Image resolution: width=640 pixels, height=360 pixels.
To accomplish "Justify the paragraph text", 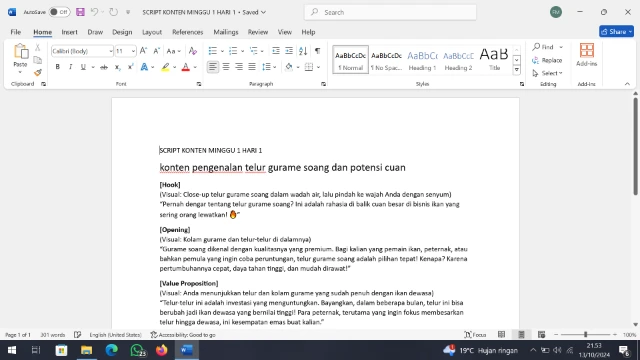I will (x=252, y=67).
